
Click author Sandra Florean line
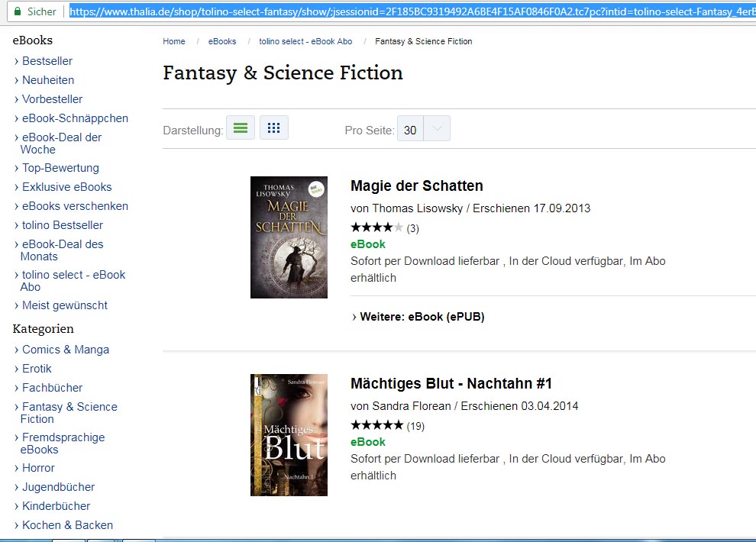click(464, 406)
